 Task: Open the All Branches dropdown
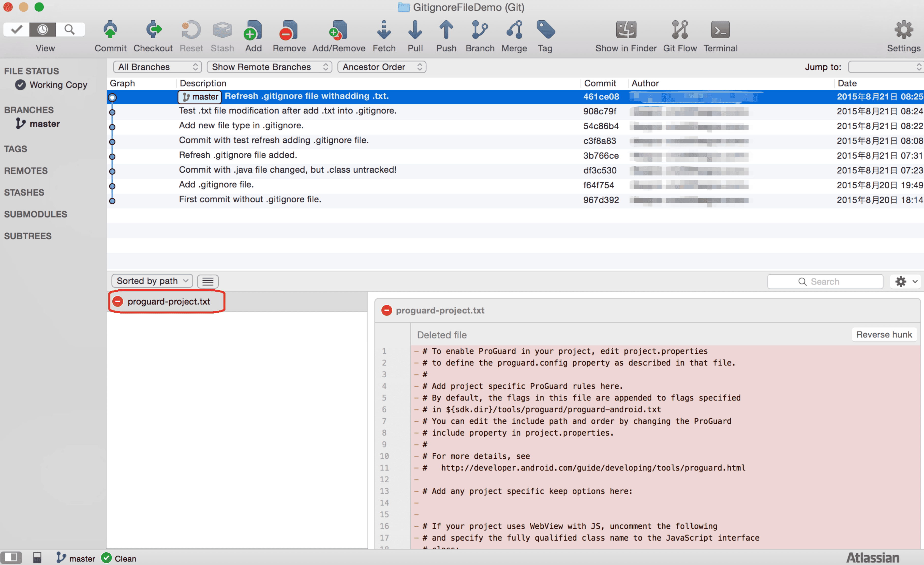pos(157,67)
